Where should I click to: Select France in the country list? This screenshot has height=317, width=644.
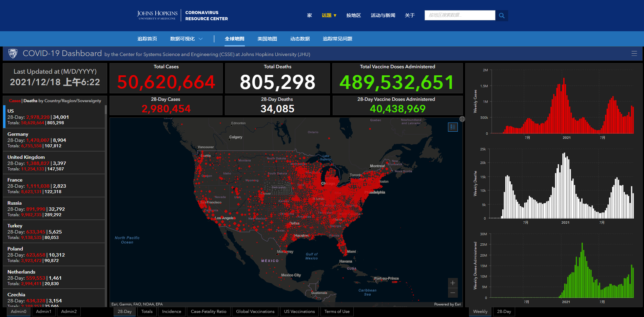click(54, 186)
